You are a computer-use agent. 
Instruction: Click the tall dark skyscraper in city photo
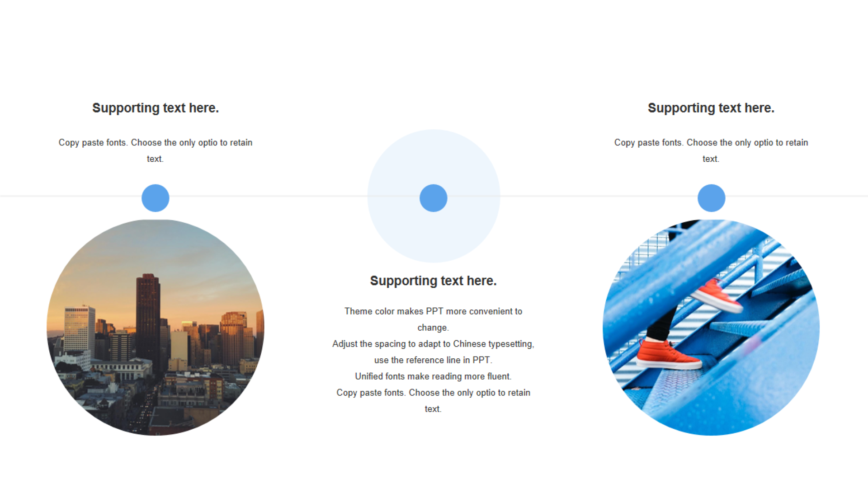click(148, 316)
